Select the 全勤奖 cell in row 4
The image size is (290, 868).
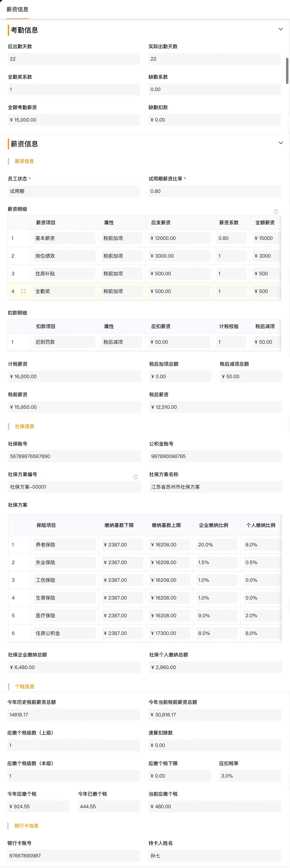64,291
